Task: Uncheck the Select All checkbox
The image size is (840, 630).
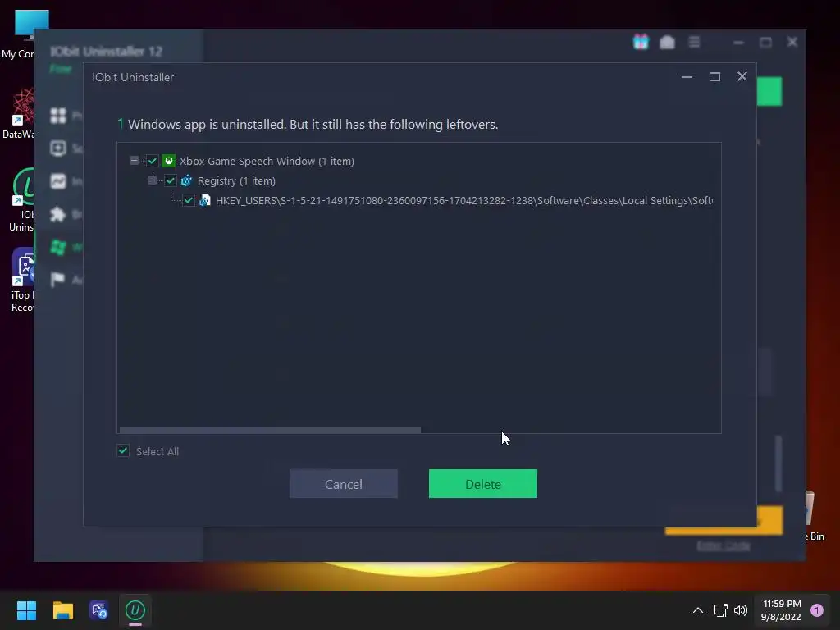Action: click(x=123, y=450)
